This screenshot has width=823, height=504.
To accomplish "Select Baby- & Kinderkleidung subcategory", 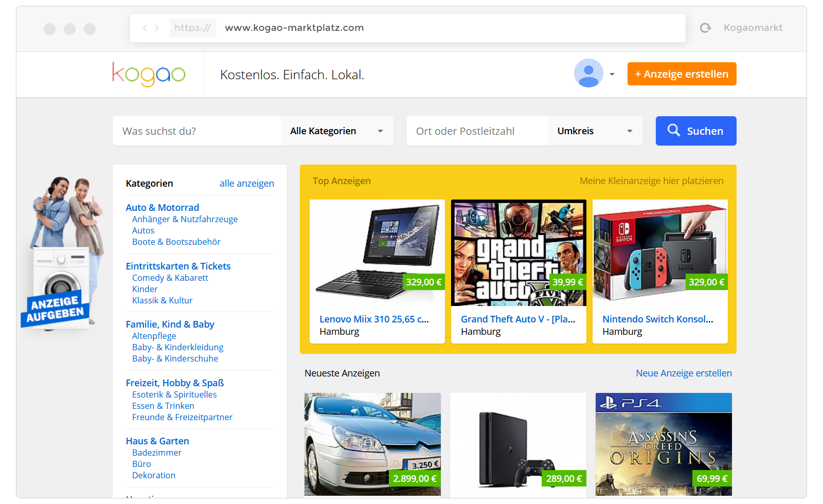I will pyautogui.click(x=178, y=347).
